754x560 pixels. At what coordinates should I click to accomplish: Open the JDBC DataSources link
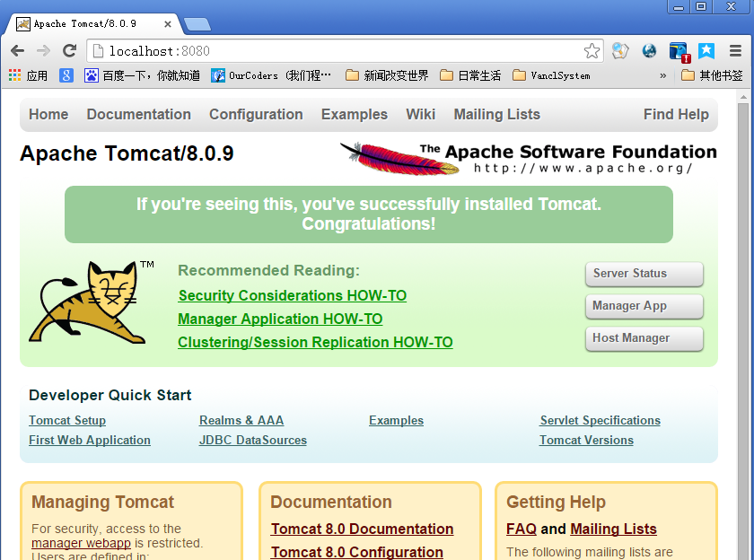(x=253, y=441)
